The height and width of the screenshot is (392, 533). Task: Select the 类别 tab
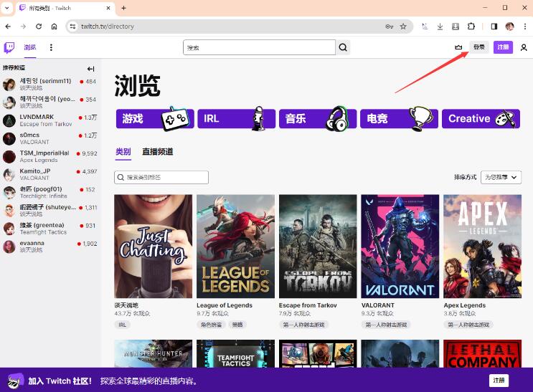[x=123, y=151]
